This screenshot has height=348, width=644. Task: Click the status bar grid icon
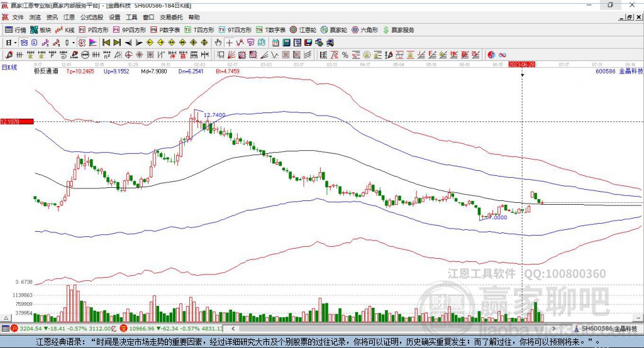5,329
